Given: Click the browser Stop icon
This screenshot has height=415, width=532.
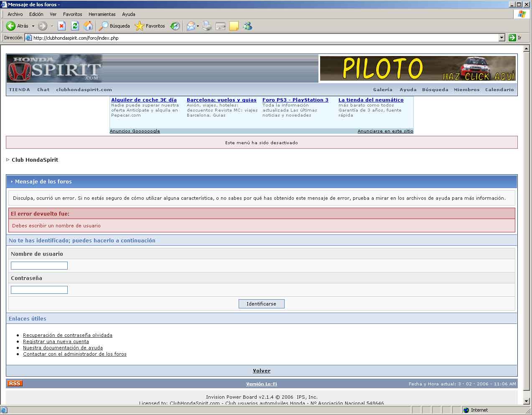Looking at the screenshot, I should point(61,26).
